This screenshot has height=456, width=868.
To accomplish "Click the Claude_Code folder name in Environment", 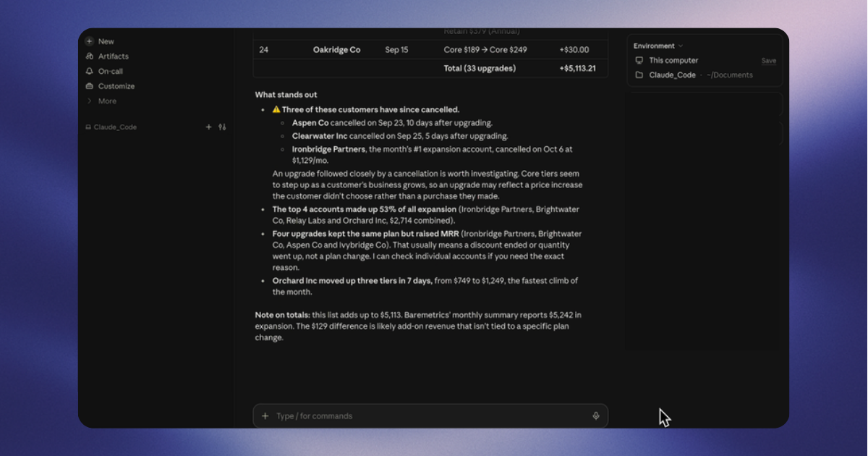I will (673, 75).
